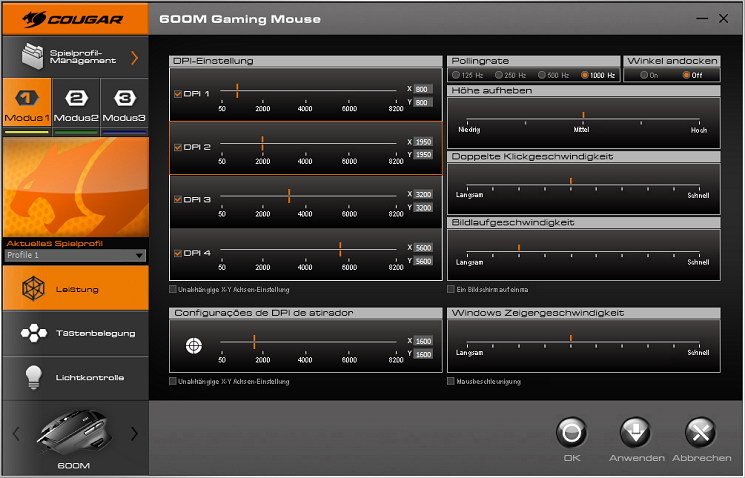745x478 pixels.
Task: Click the OK circle icon
Action: pos(572,433)
